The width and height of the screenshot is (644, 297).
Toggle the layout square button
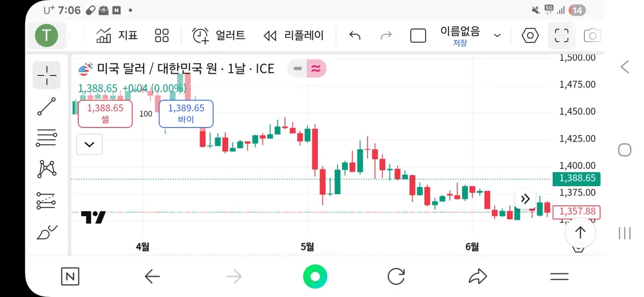coord(418,36)
